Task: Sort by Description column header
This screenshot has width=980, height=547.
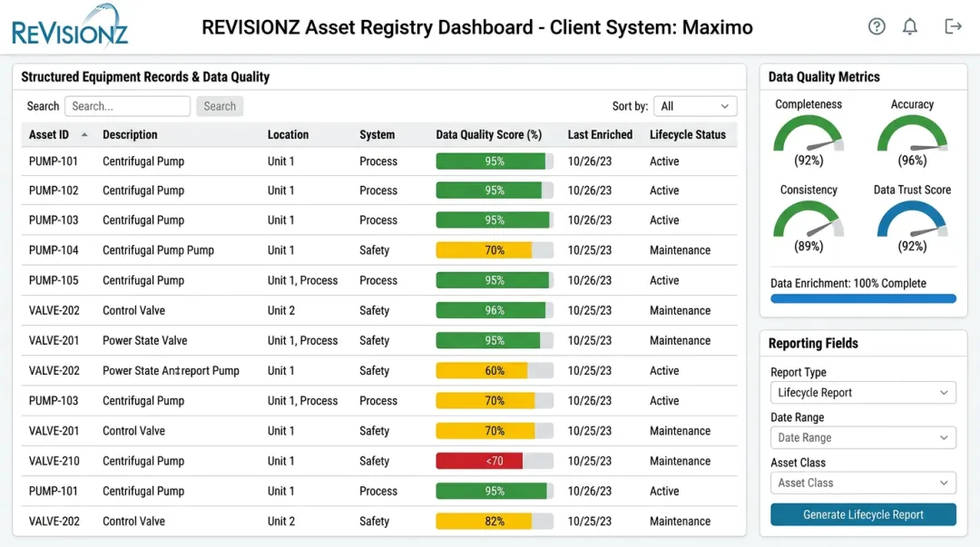Action: [130, 134]
